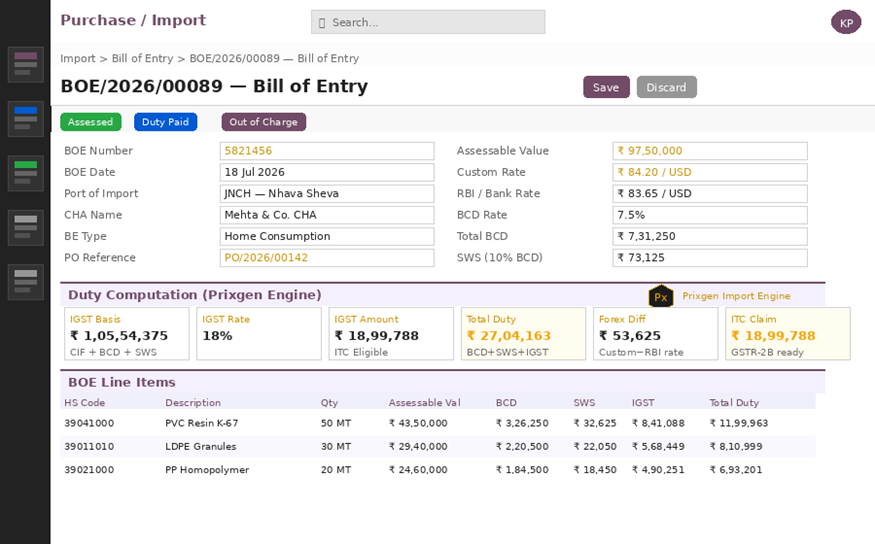
Task: Open the IGST Rate 18% card
Action: click(x=259, y=334)
